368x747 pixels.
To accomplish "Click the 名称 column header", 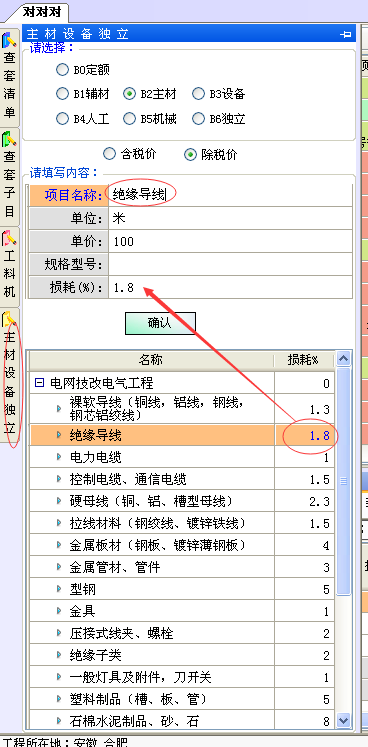I will coord(151,361).
